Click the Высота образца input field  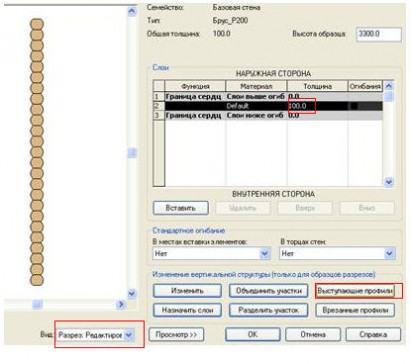point(379,34)
